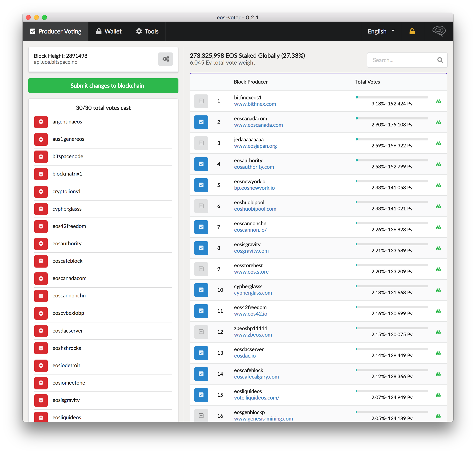Open eoscafecalgary.com link

click(x=256, y=377)
